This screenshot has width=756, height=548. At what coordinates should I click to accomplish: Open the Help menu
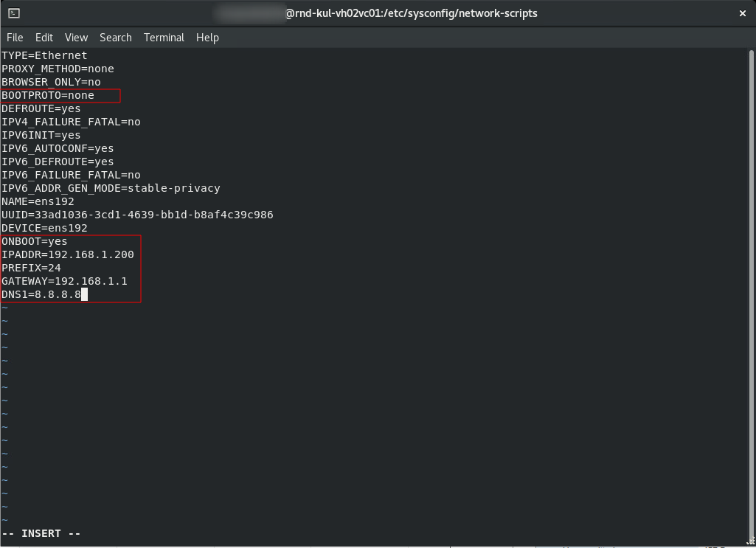click(x=207, y=38)
